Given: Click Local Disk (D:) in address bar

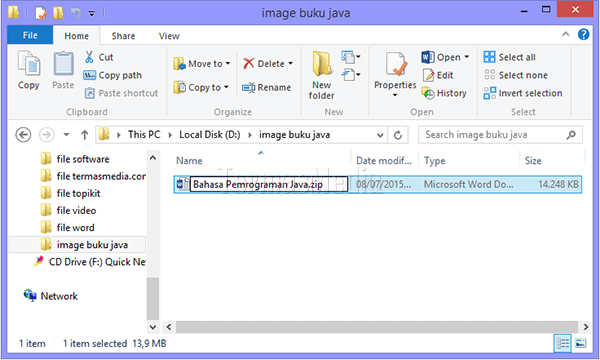Looking at the screenshot, I should 210,135.
